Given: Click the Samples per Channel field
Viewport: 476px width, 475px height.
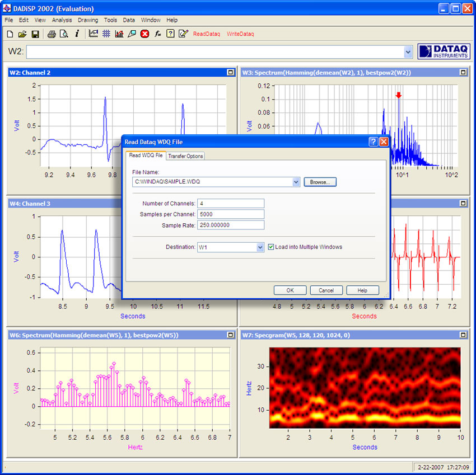Looking at the screenshot, I should pyautogui.click(x=231, y=214).
